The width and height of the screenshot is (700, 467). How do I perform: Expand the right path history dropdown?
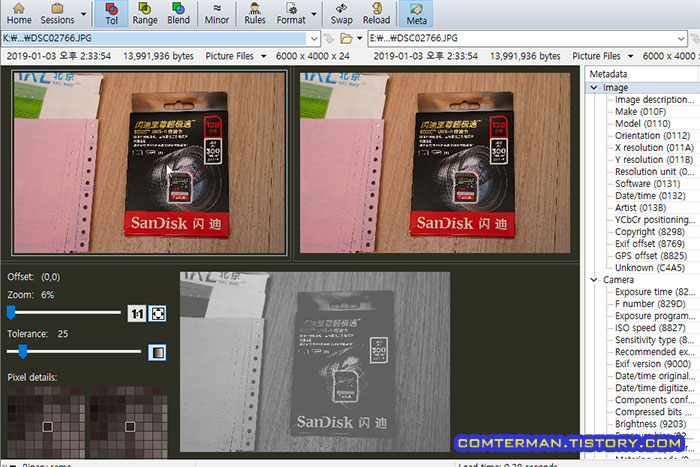point(681,38)
